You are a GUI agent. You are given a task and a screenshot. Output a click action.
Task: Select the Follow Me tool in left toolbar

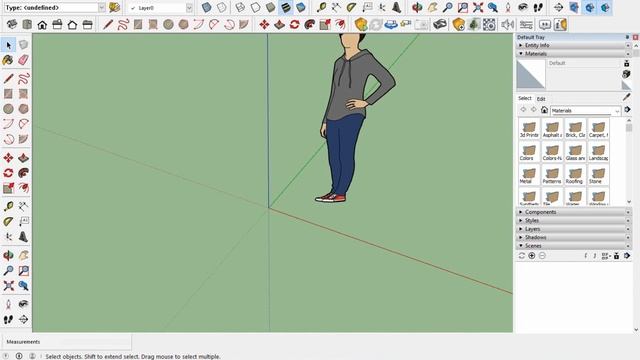tap(23, 173)
